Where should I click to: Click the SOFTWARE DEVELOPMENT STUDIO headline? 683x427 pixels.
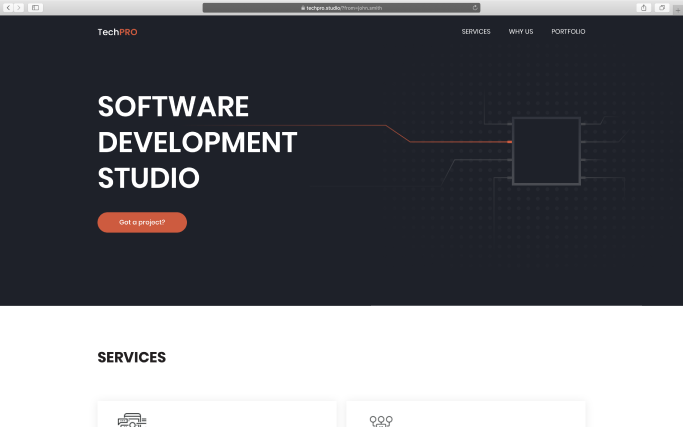pos(197,142)
